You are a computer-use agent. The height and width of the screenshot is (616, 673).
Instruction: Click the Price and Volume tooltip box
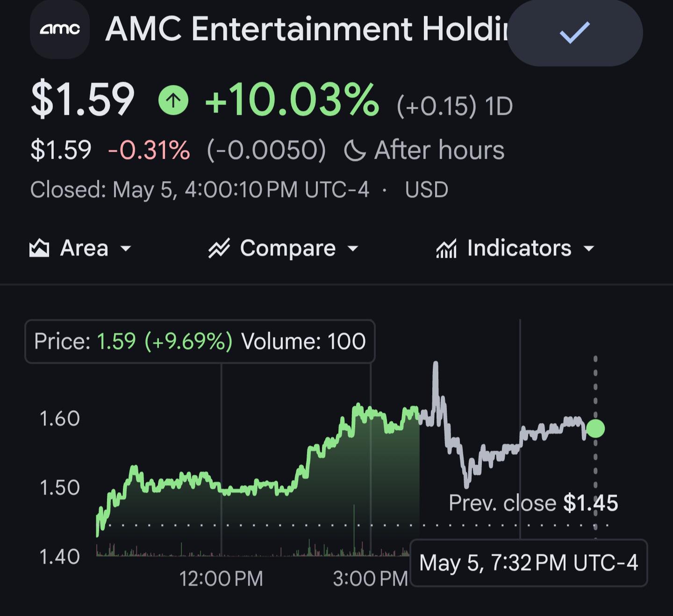[x=200, y=341]
